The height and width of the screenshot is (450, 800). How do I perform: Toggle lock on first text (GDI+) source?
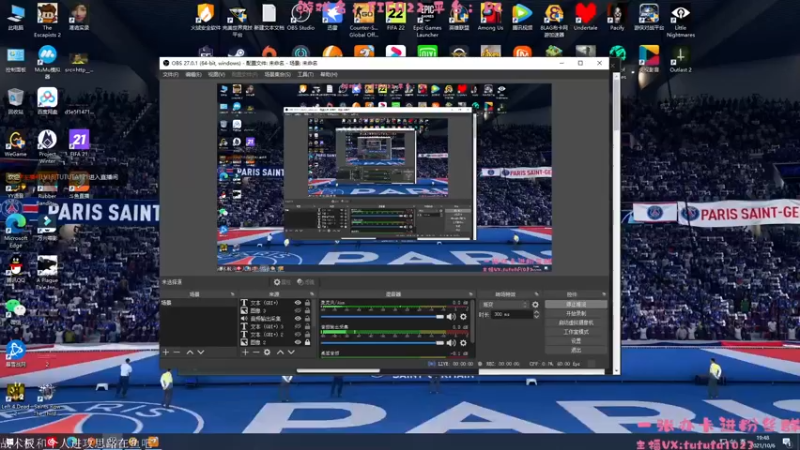307,303
